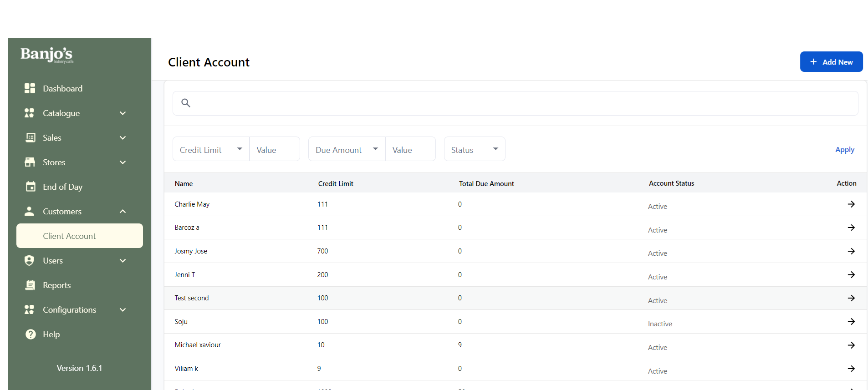The width and height of the screenshot is (868, 390).
Task: Open Michael xaviour row arrow
Action: [851, 345]
